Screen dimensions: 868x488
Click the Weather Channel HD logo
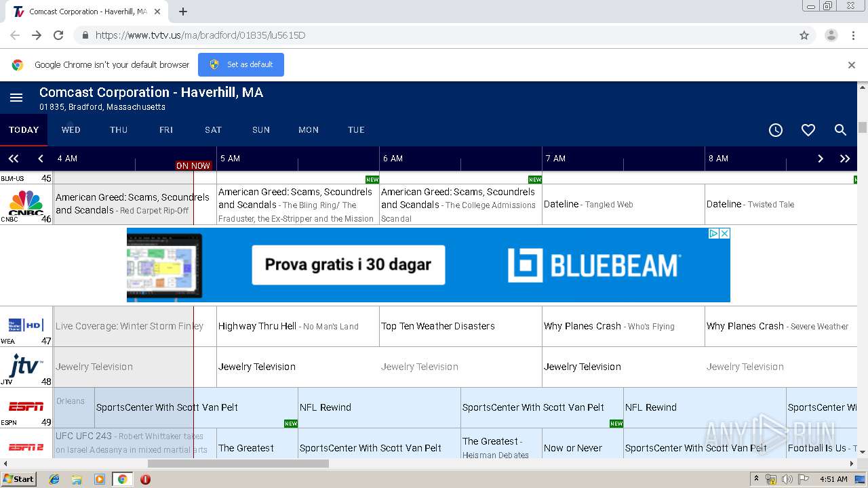pyautogui.click(x=26, y=325)
